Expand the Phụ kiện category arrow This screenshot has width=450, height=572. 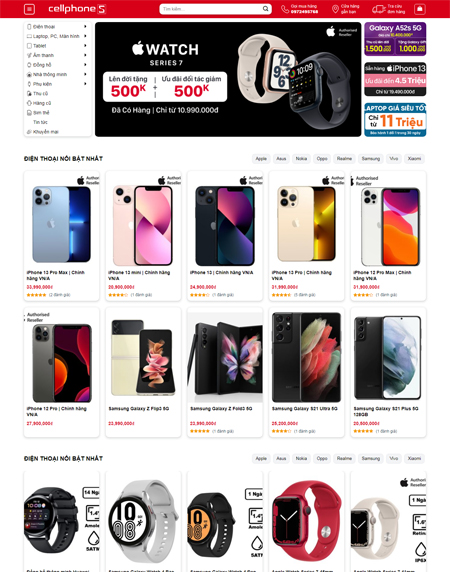[85, 84]
